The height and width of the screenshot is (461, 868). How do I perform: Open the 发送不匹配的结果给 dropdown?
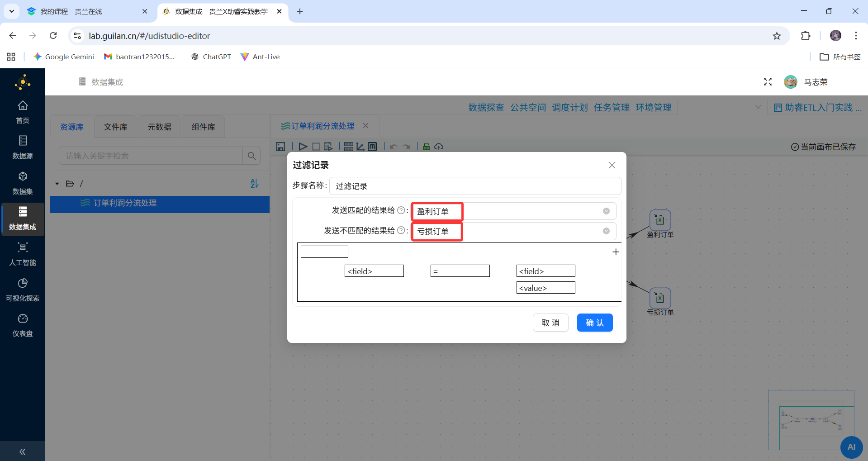coord(513,231)
